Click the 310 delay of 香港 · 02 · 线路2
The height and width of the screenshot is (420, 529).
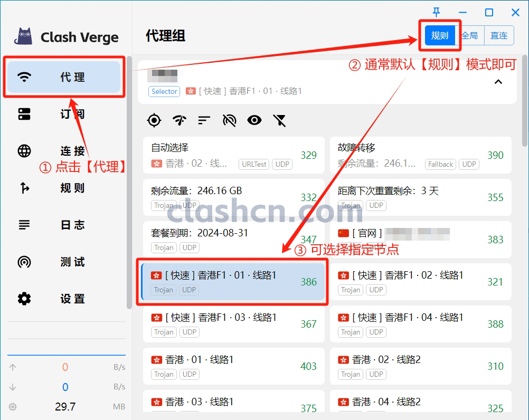point(496,366)
